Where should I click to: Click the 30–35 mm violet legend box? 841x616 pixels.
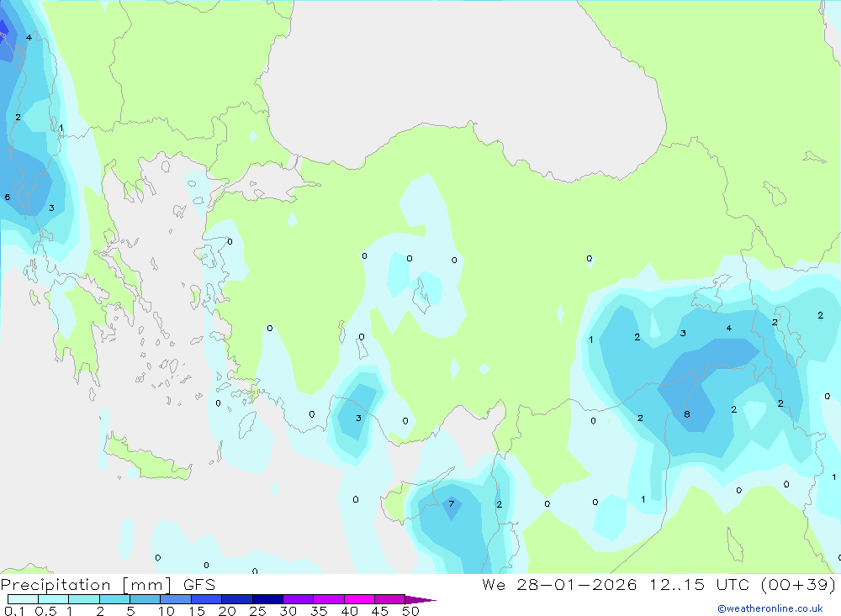[299, 599]
